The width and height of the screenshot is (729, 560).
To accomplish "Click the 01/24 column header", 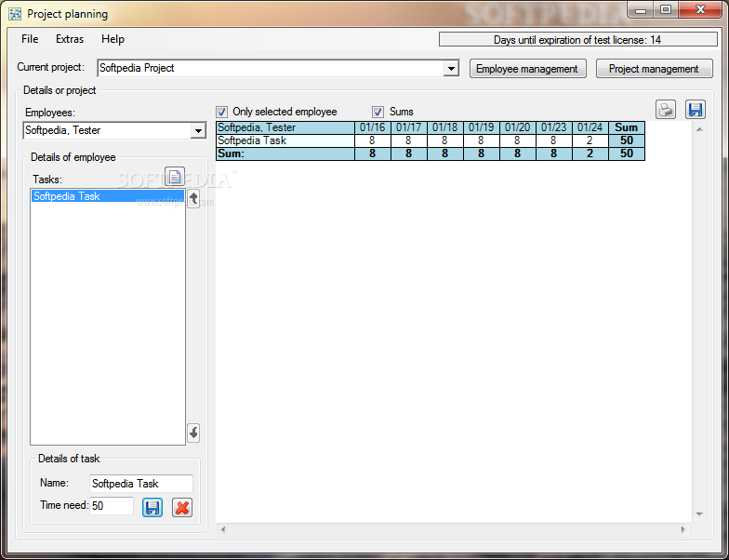I will 590,127.
